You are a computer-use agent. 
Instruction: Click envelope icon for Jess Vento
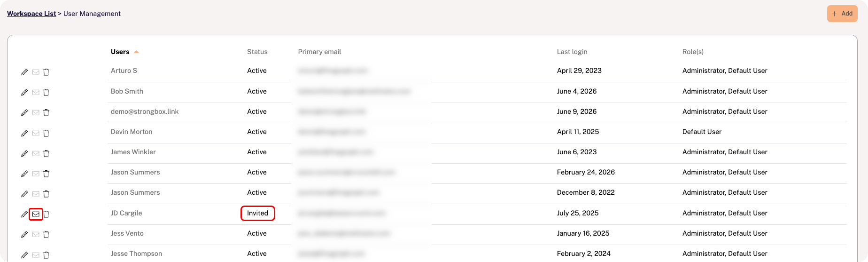(36, 234)
